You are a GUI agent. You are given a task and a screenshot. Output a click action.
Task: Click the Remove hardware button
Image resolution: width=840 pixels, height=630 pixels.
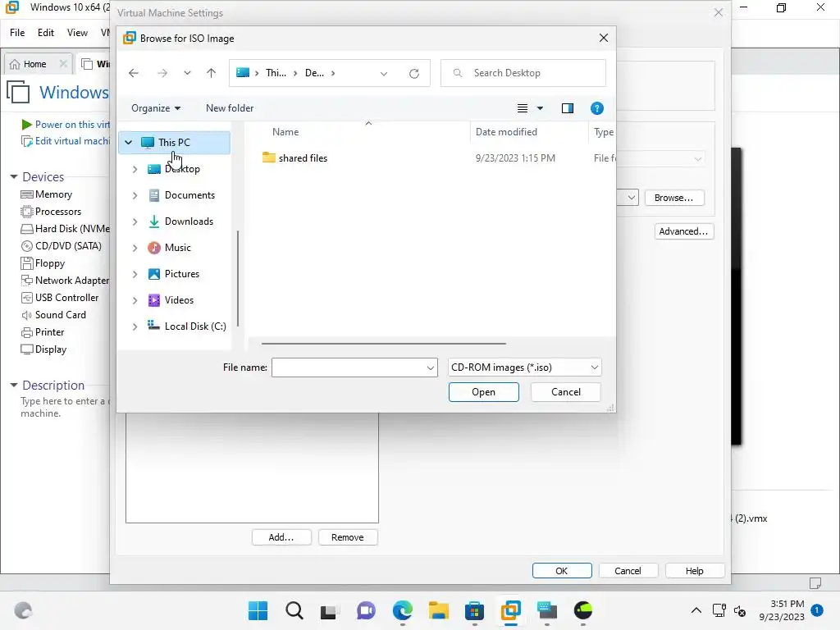[347, 537]
